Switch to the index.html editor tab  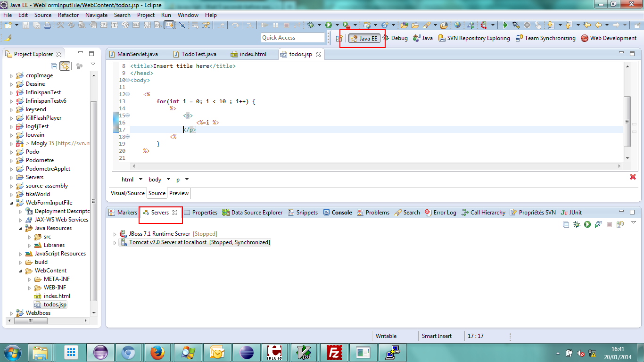(x=248, y=54)
